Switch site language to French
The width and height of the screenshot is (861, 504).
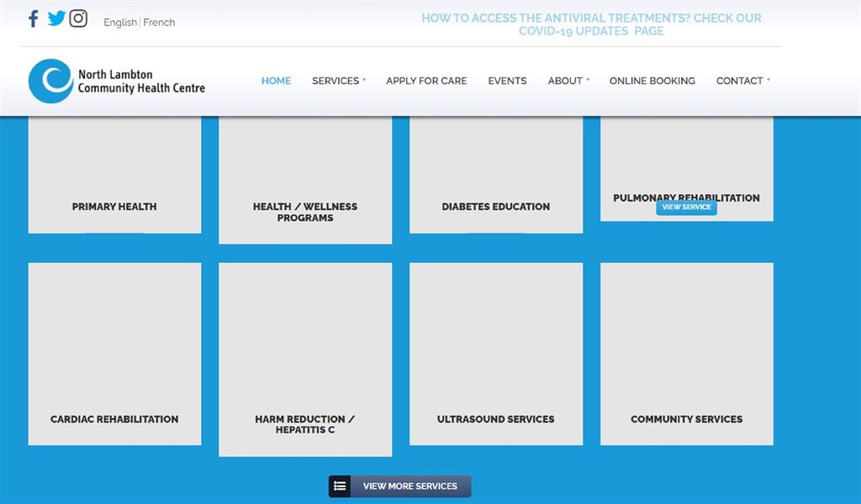[x=159, y=23]
